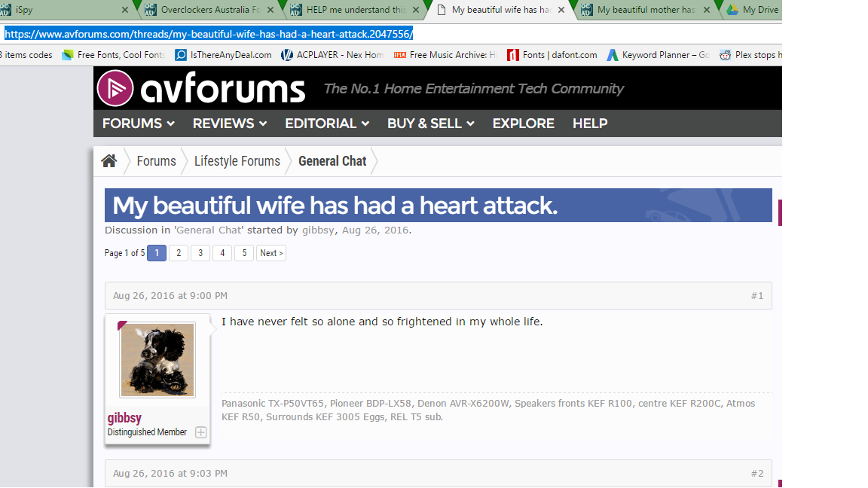
Task: Open the Keyword Planner bookmark
Action: 659,55
